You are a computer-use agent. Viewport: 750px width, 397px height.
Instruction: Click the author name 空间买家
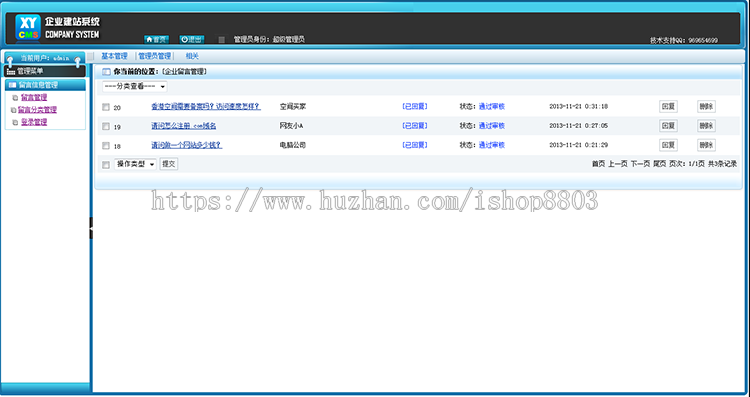point(293,106)
